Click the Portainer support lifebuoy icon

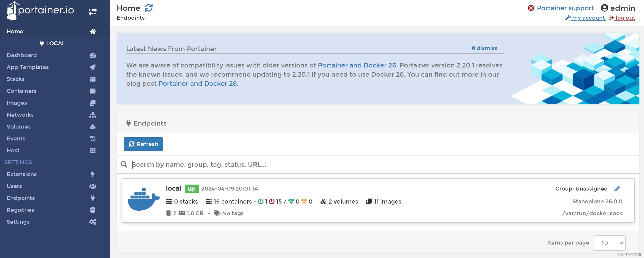pyautogui.click(x=531, y=8)
